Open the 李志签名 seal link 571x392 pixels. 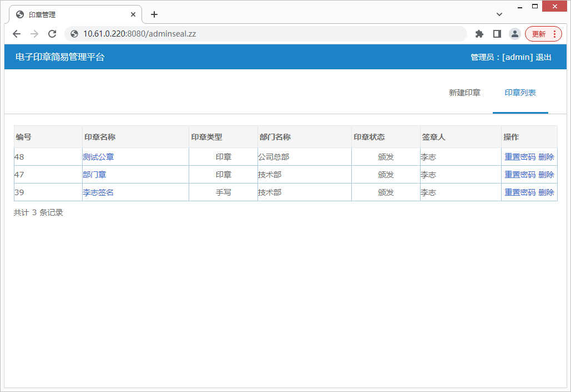tap(98, 192)
